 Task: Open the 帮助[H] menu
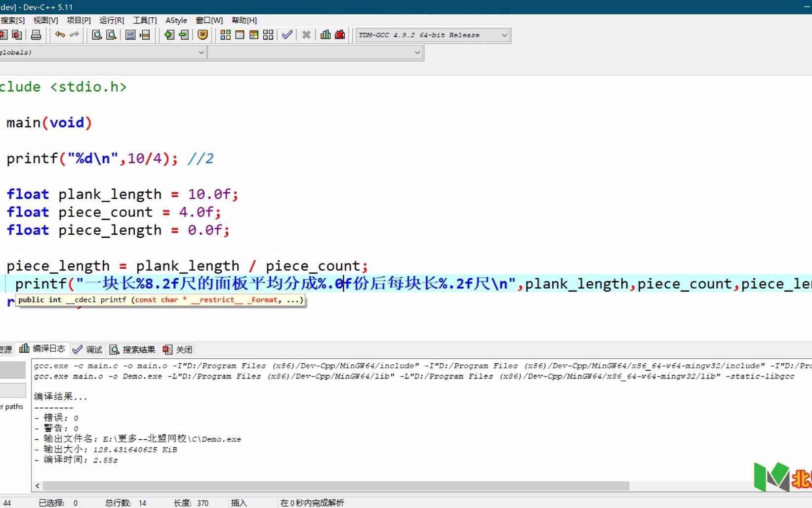coord(244,20)
